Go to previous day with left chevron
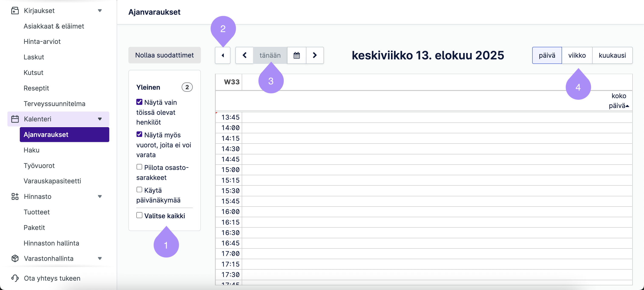This screenshot has height=290, width=644. (x=244, y=55)
